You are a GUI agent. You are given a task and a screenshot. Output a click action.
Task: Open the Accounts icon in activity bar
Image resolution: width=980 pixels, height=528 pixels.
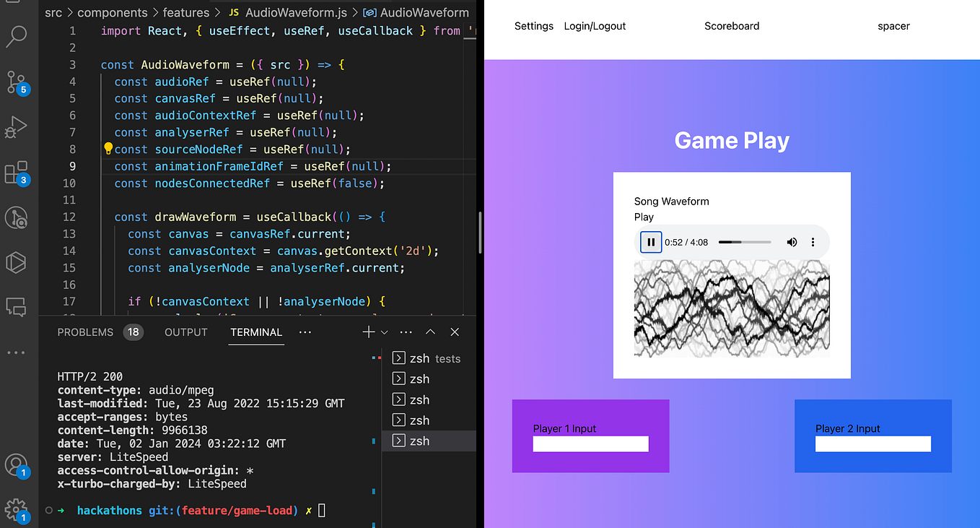16,464
